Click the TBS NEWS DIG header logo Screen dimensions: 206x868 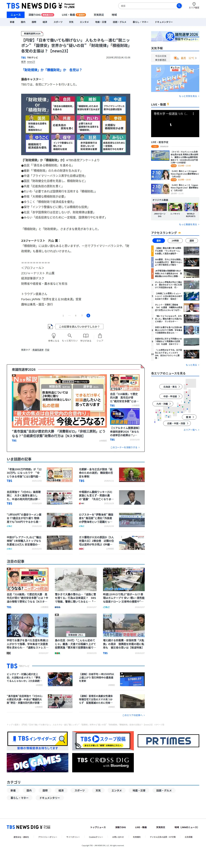click(41, 6)
